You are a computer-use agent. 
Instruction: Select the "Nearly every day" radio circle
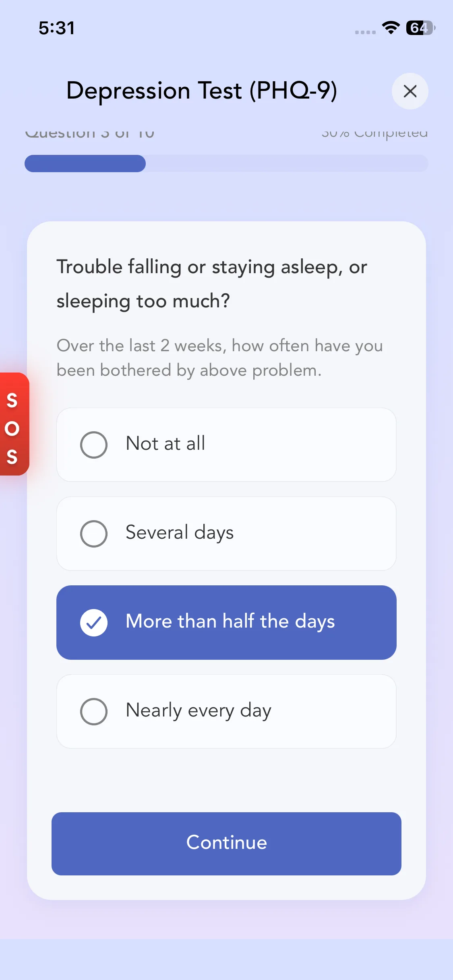94,711
